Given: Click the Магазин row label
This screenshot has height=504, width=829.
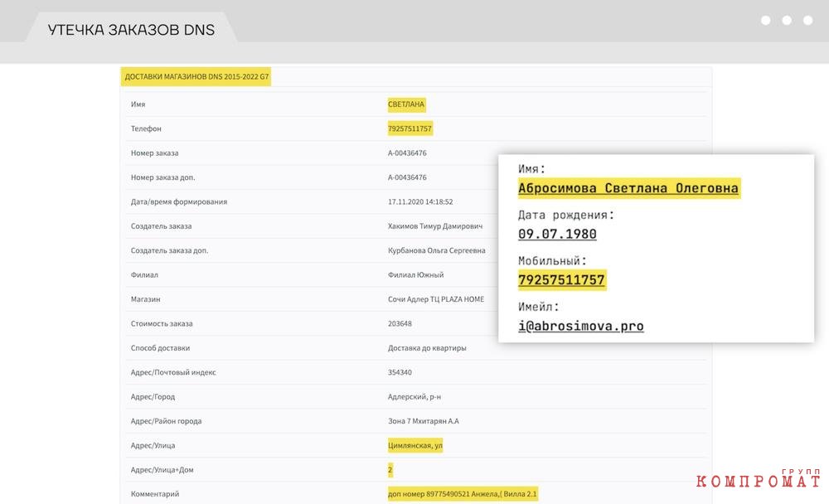Looking at the screenshot, I should click(145, 298).
